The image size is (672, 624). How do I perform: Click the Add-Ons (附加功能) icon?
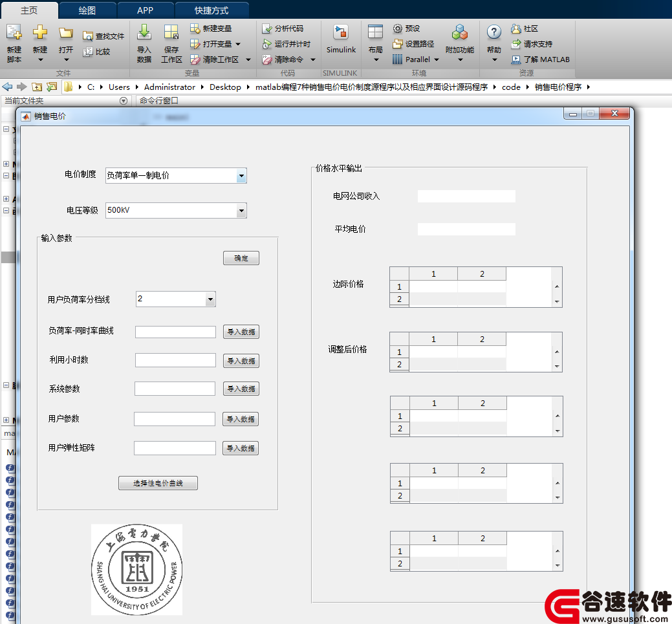(460, 32)
